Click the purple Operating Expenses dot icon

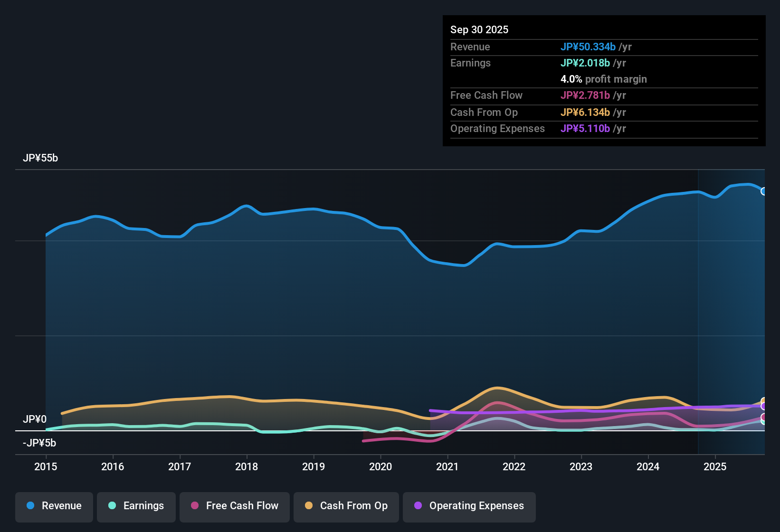click(x=418, y=506)
